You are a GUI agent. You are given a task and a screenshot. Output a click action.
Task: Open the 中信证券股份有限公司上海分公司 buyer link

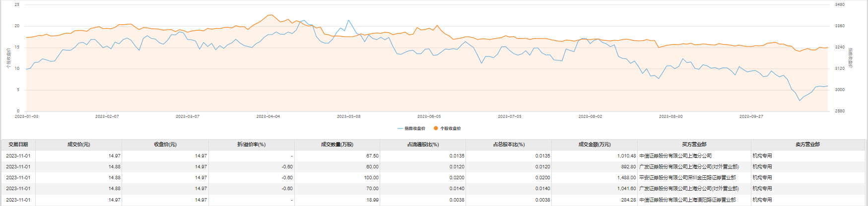[675, 156]
